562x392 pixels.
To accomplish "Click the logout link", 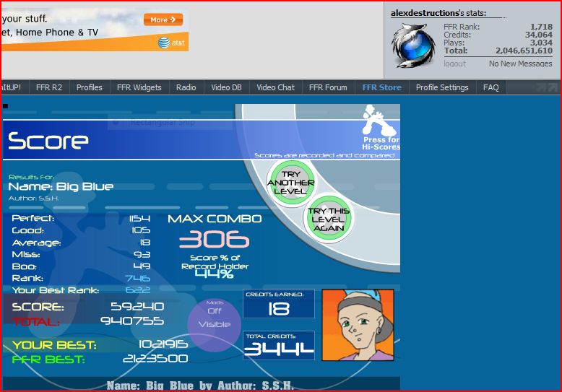I will [x=454, y=64].
